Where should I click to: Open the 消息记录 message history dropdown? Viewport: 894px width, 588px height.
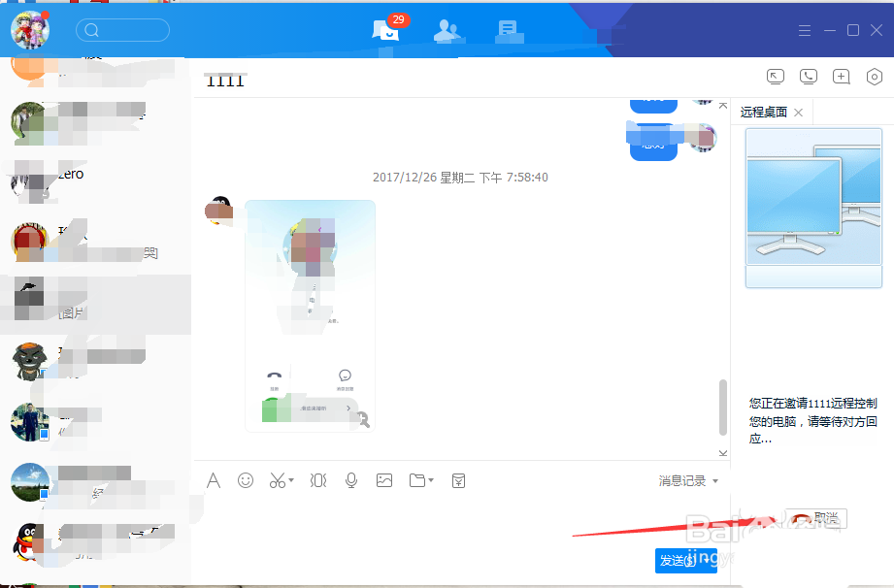pyautogui.click(x=682, y=480)
